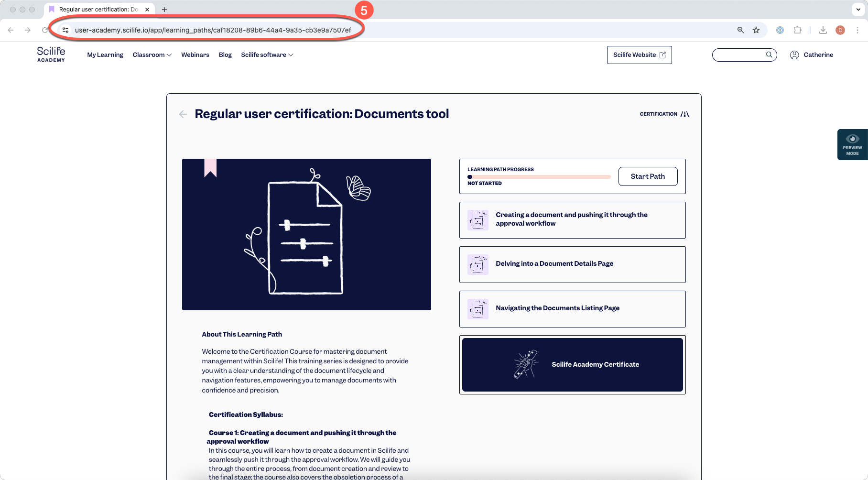This screenshot has width=868, height=480.
Task: Click the certificate hand diploma icon
Action: 526,364
